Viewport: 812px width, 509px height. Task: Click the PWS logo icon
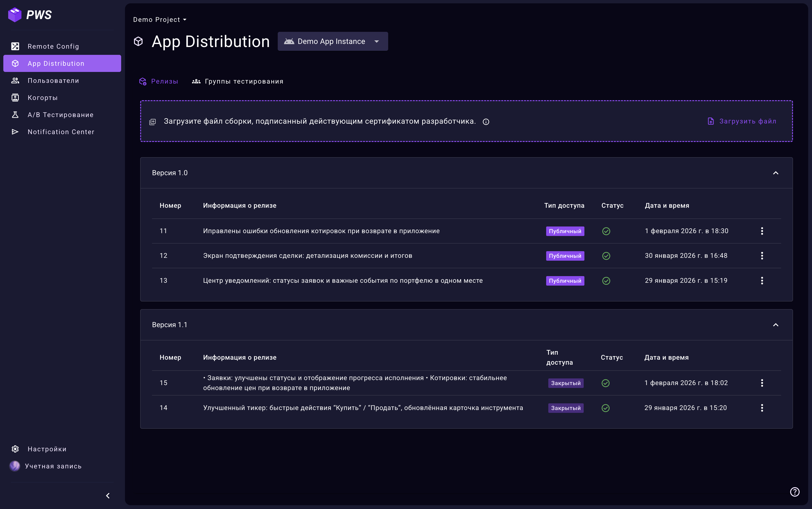pyautogui.click(x=14, y=15)
